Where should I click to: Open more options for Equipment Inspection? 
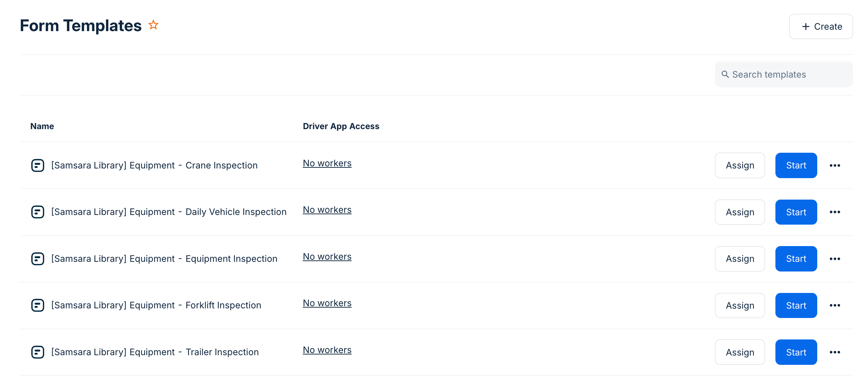click(x=835, y=259)
